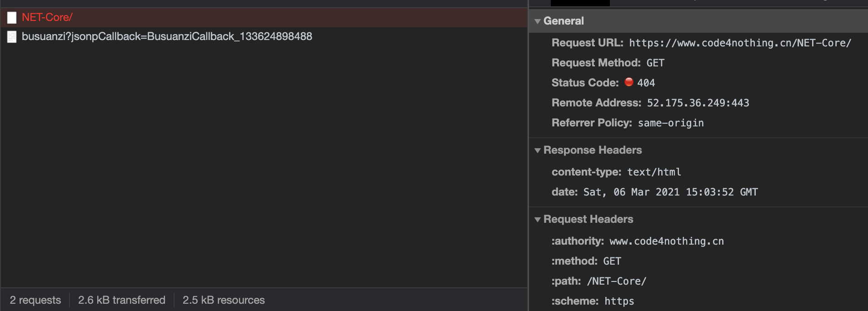This screenshot has width=868, height=311.
Task: Click the document icon beside the busuanzi request
Action: [12, 37]
